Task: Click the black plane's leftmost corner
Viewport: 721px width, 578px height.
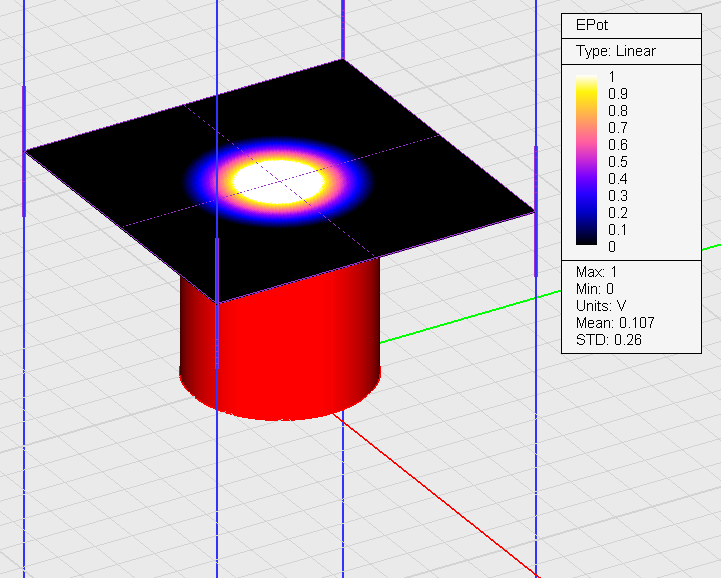Action: tap(27, 151)
